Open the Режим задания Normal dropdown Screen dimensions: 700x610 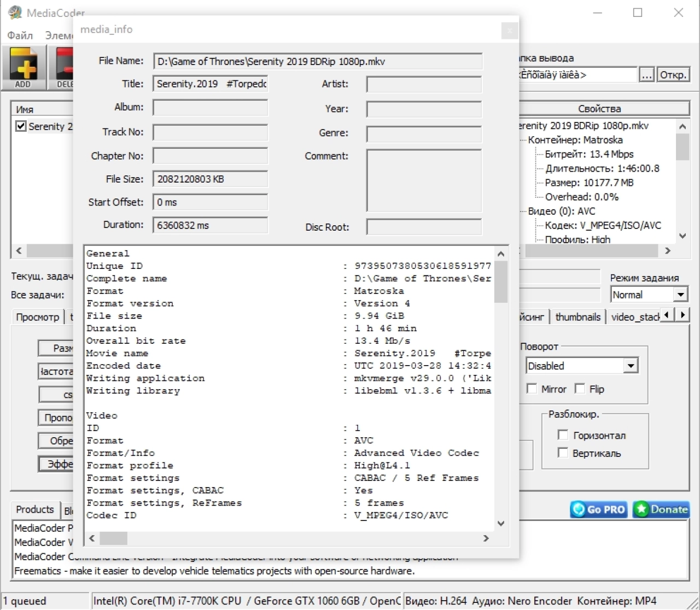coord(680,295)
